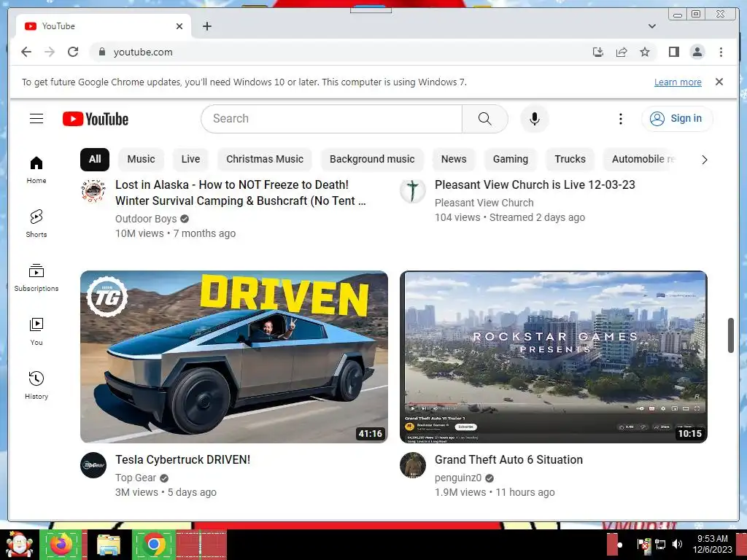Select the Christmas Music chip
Image resolution: width=747 pixels, height=560 pixels.
click(x=265, y=159)
